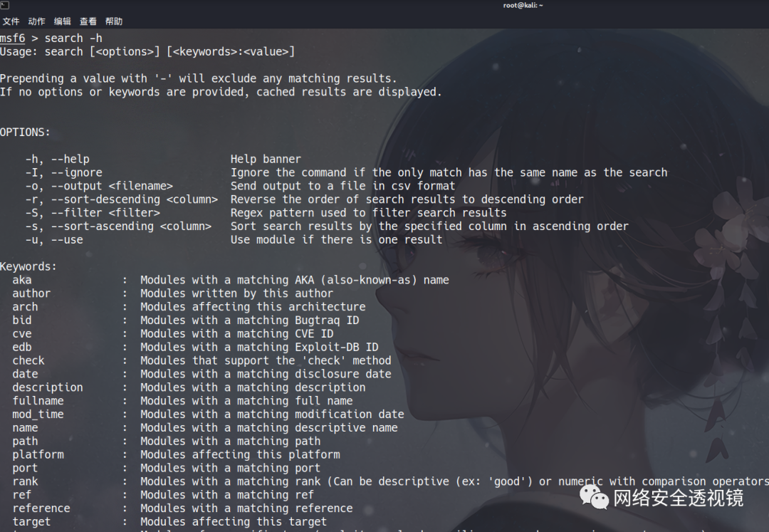Open the 文件 menu
Viewport: 769px width, 532px height.
click(x=11, y=21)
